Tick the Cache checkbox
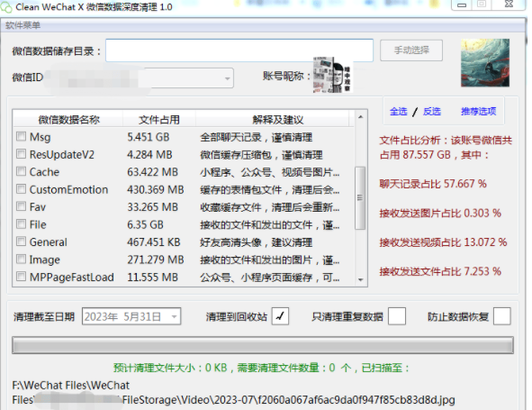The height and width of the screenshot is (410, 532). click(x=21, y=171)
